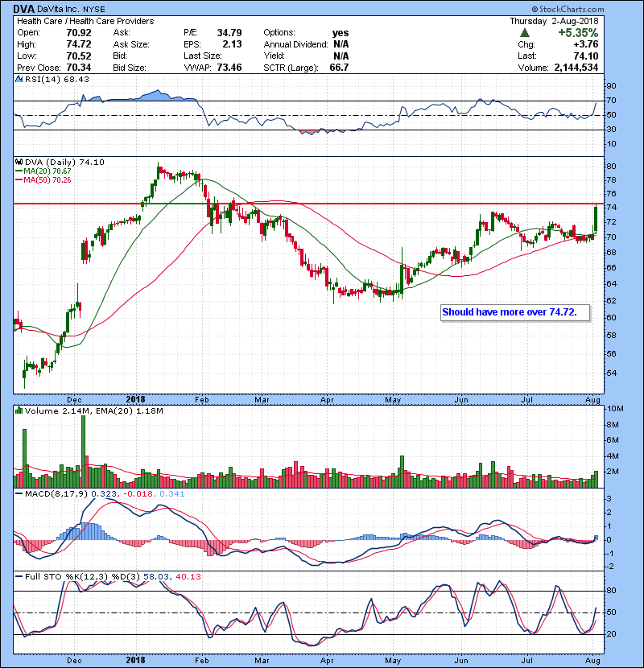Click the green up-triangle change icon

525,33
